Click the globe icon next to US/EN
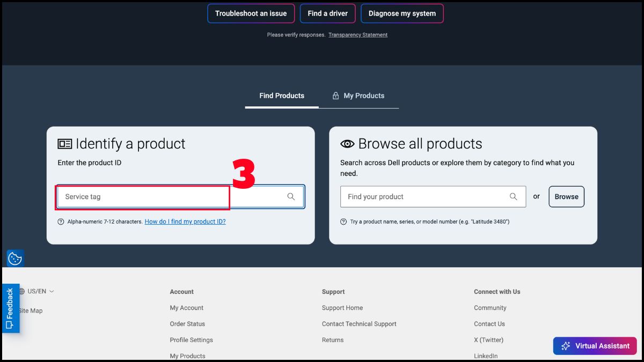Screen dimensions: 644x362 (x=22, y=291)
